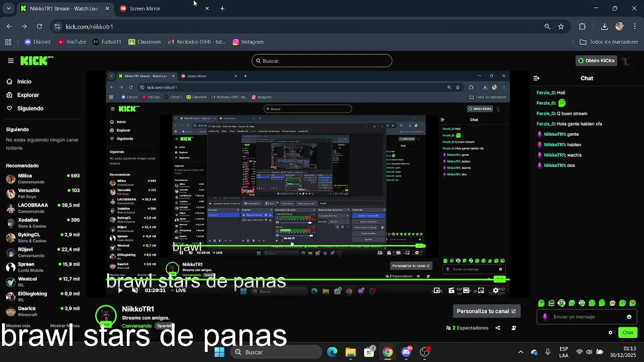Open the stream player settings gear

(x=496, y=290)
